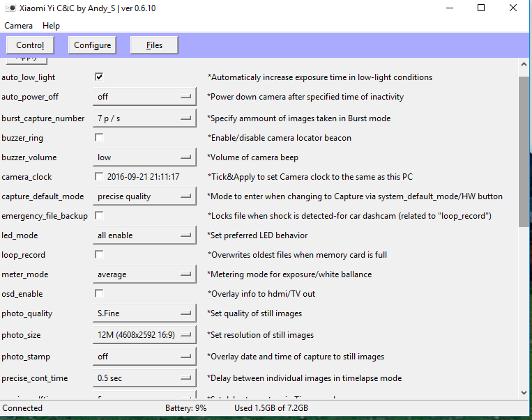Switch to the Configure tab
The width and height of the screenshot is (532, 420).
click(x=92, y=45)
